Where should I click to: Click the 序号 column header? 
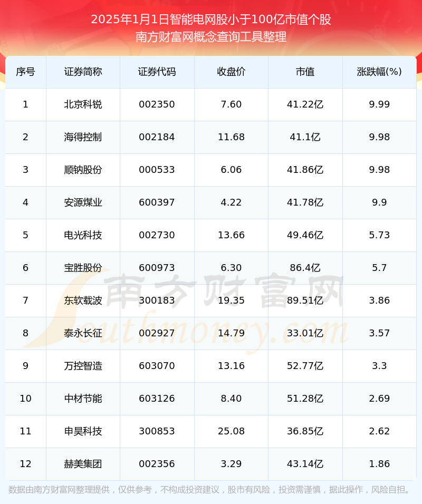pyautogui.click(x=25, y=72)
